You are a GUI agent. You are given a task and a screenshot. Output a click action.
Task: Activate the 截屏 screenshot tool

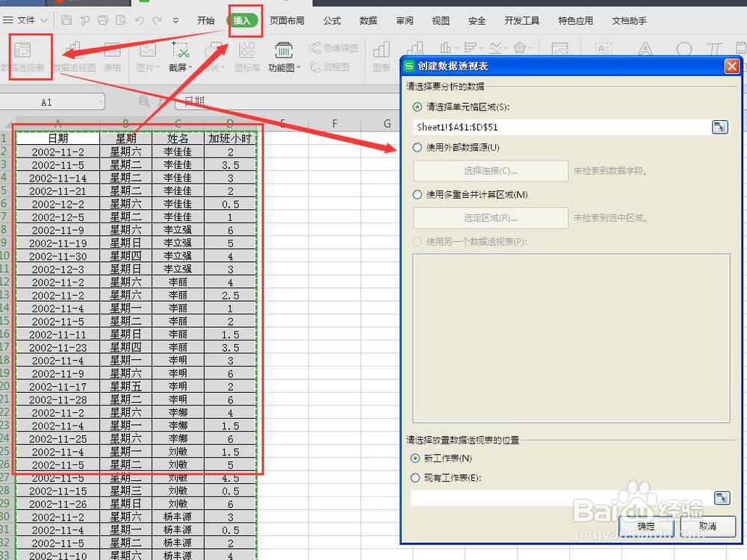click(181, 56)
